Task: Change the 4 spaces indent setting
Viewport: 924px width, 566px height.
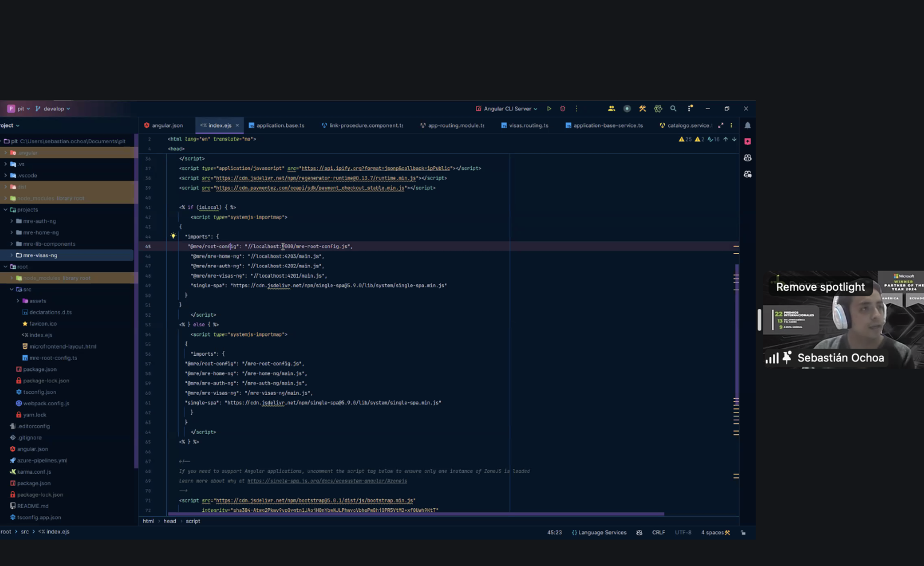Action: click(x=712, y=532)
